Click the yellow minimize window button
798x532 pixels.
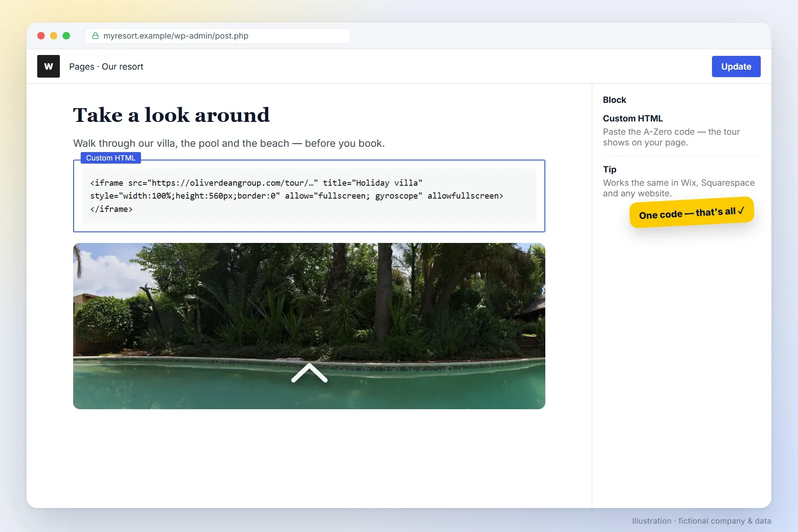click(x=54, y=36)
